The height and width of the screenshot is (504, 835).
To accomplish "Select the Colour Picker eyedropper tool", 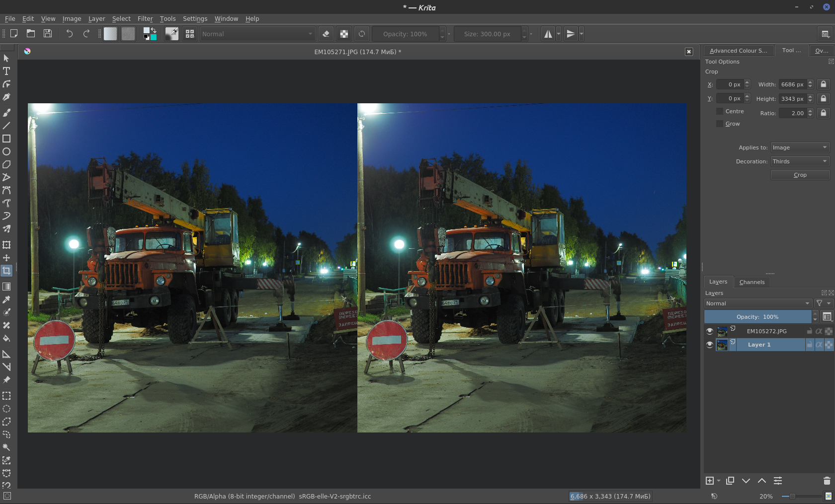I will tap(6, 299).
